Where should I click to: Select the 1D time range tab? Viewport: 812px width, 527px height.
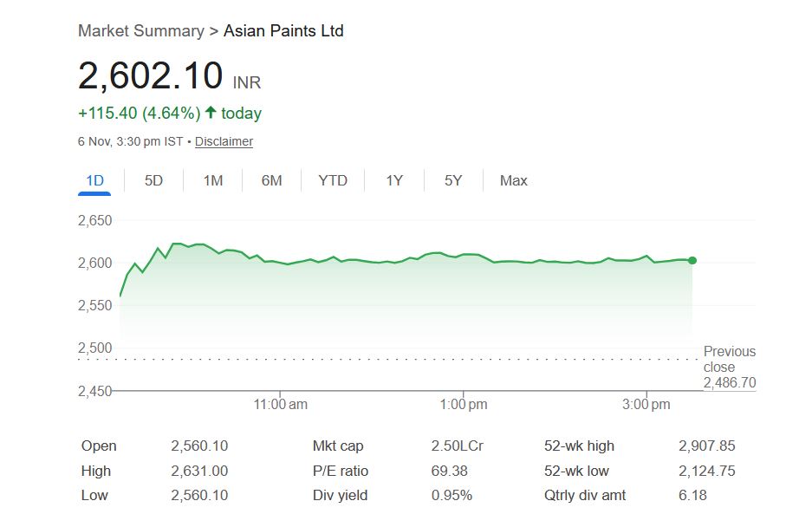(x=94, y=180)
